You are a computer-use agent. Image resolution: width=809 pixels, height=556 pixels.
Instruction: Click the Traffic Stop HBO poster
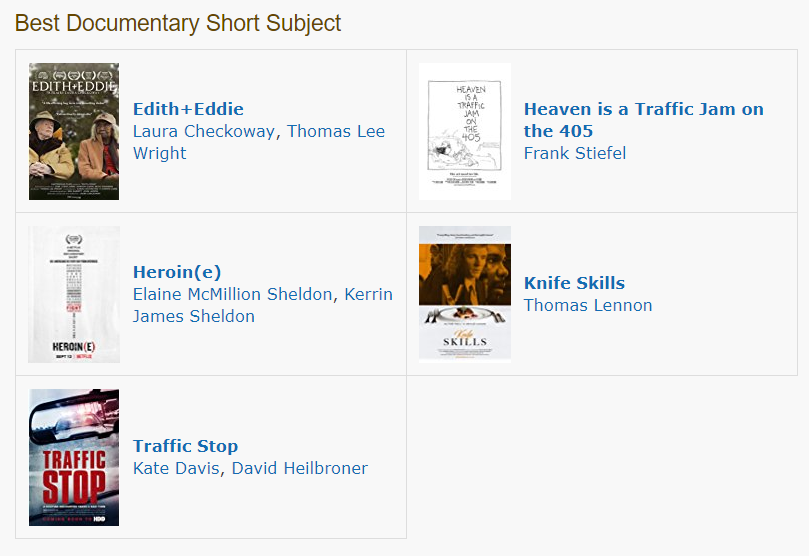tap(74, 457)
